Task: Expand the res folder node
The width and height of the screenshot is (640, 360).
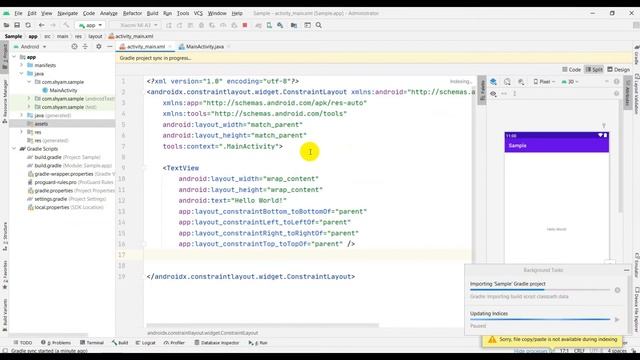Action: (22, 132)
